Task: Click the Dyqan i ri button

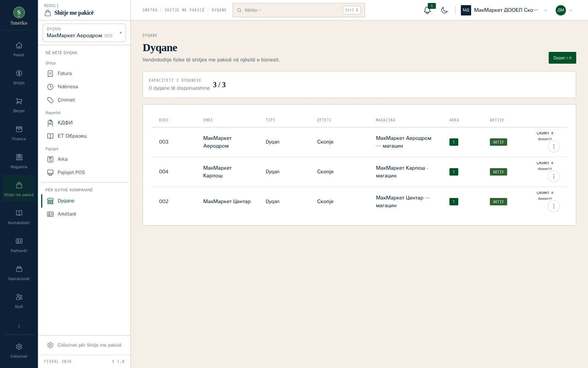Action: coord(562,58)
